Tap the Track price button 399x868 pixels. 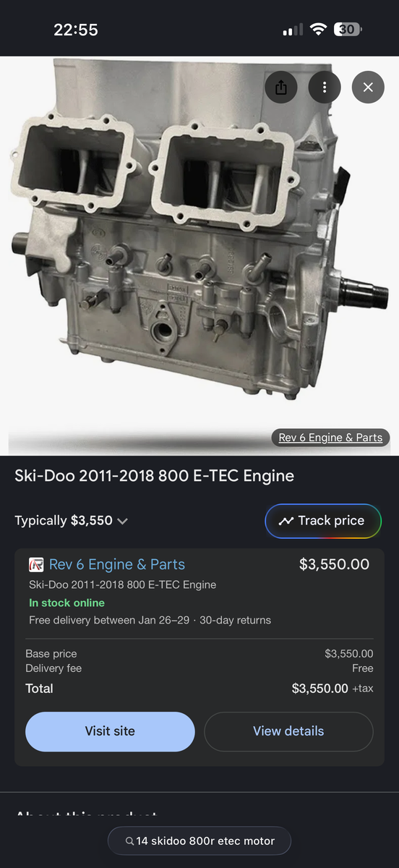pos(323,521)
